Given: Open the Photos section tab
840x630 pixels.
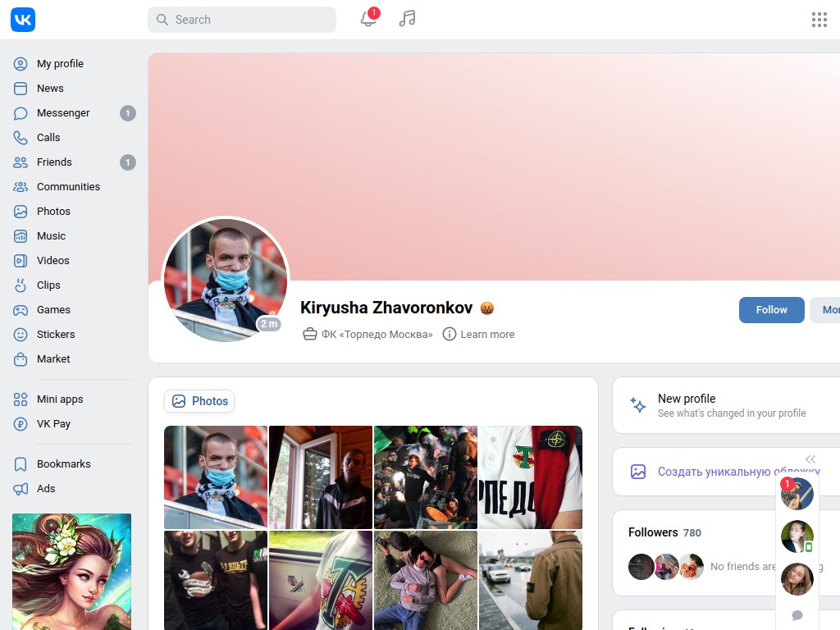Looking at the screenshot, I should pos(199,401).
